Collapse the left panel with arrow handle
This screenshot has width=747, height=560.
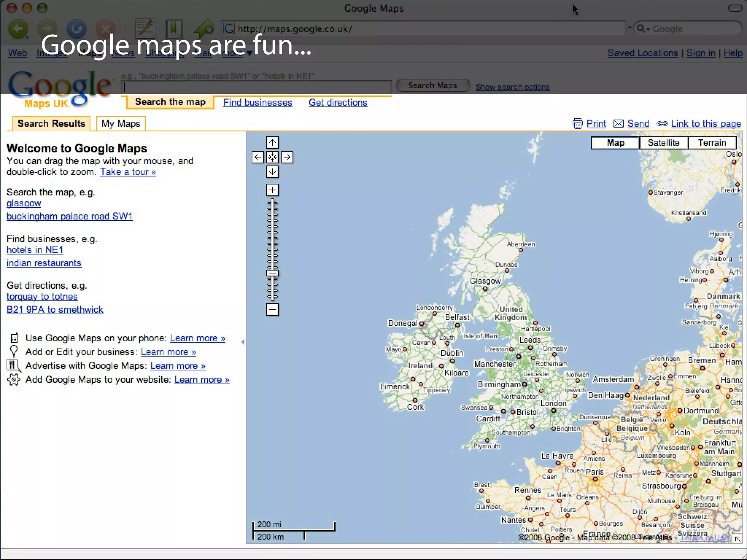click(243, 342)
